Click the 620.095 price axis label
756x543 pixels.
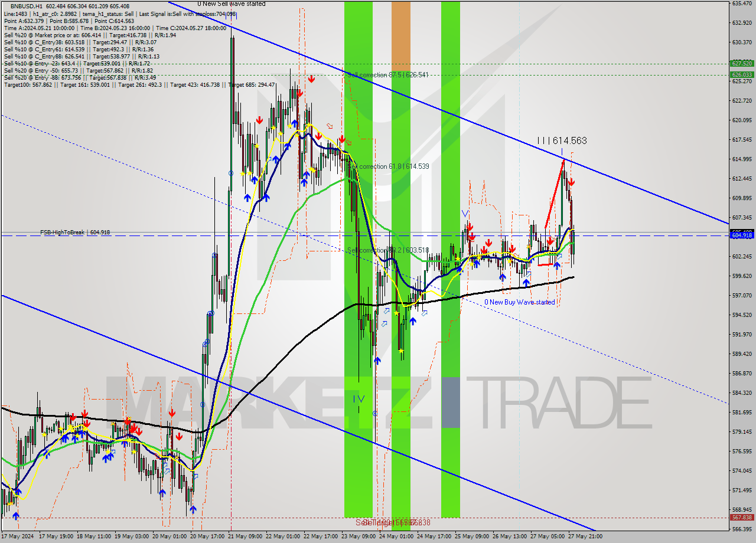(741, 120)
